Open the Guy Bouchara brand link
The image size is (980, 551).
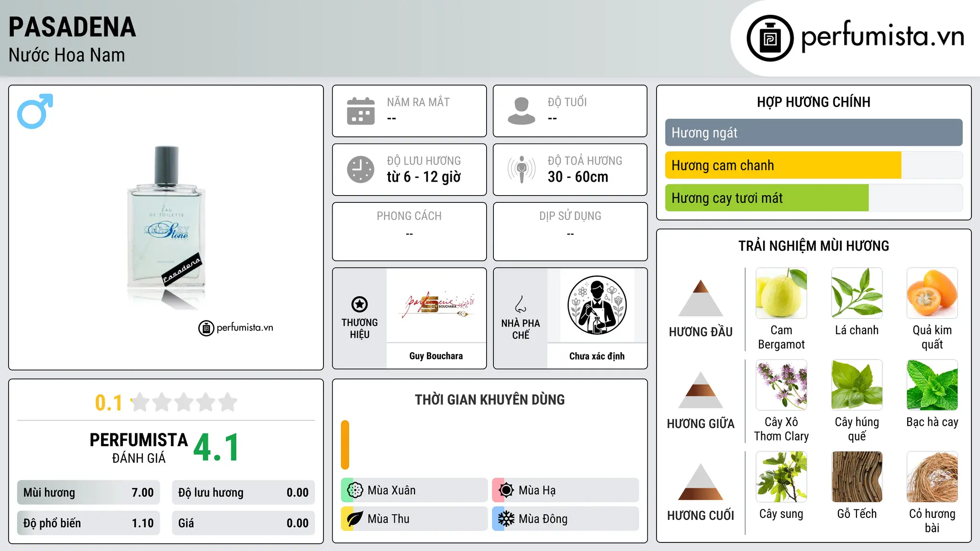(436, 356)
